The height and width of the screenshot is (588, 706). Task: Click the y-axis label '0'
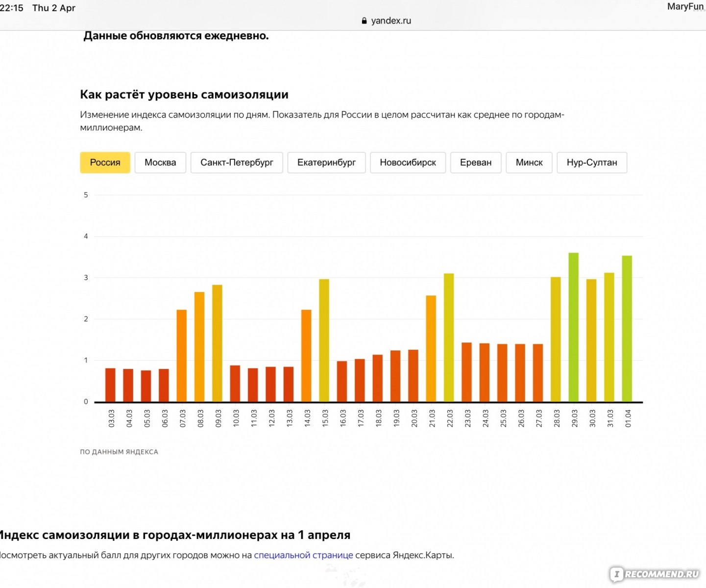click(86, 402)
